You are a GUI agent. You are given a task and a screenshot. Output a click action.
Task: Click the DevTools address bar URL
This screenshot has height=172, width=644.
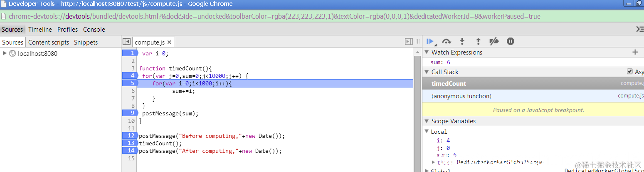(274, 17)
